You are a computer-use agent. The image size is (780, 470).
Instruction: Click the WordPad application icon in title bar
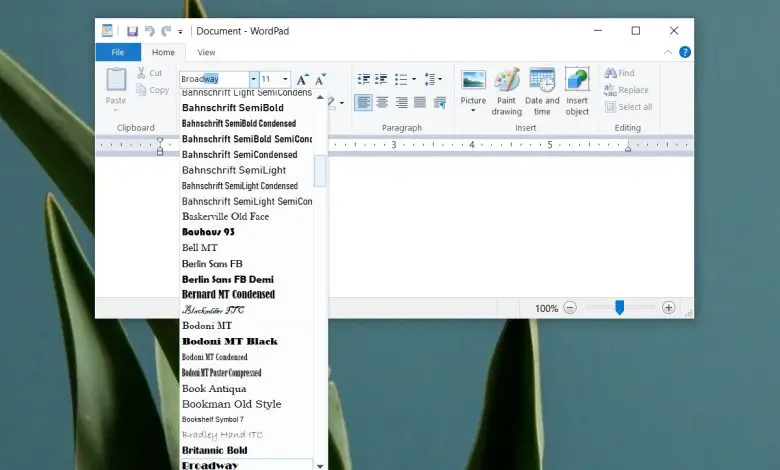tap(107, 31)
